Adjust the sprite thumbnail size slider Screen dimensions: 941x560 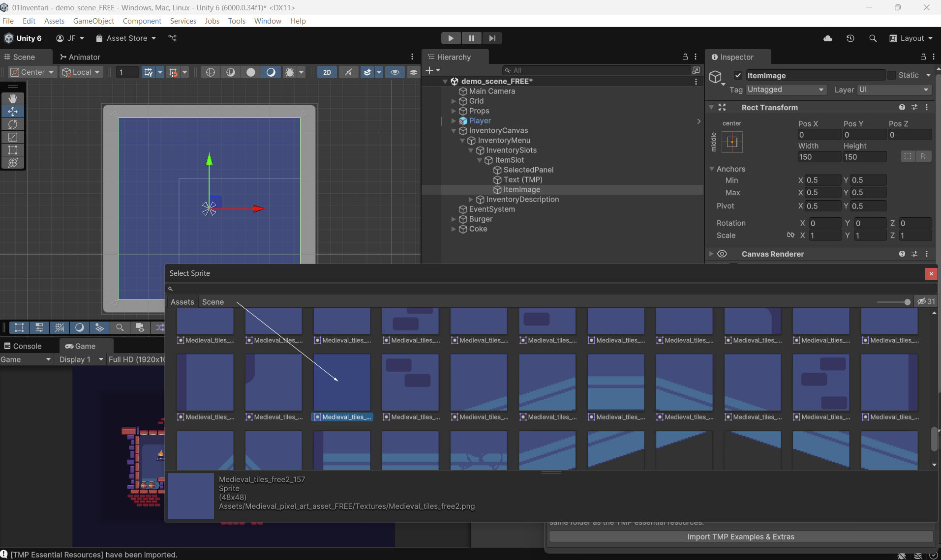(907, 302)
